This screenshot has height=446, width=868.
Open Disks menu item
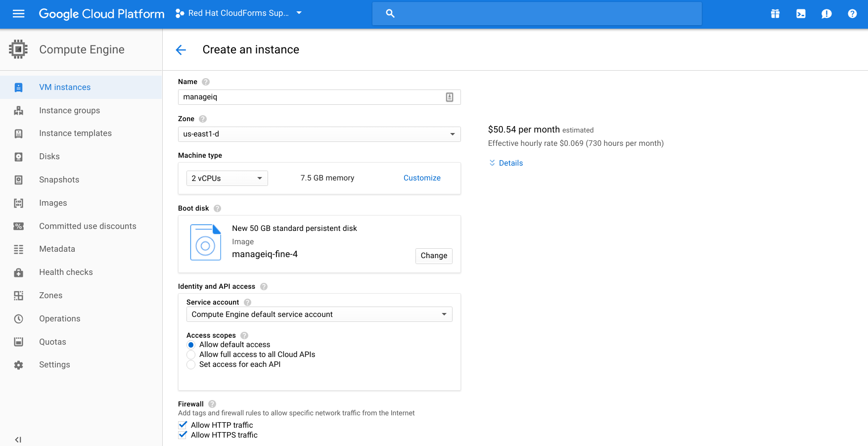click(81, 157)
